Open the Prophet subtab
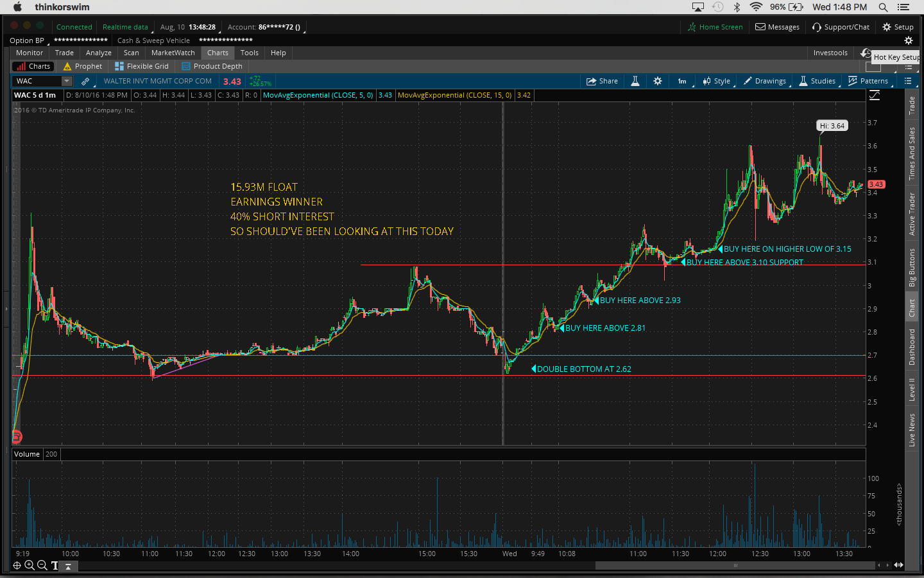924x578 pixels. pos(83,66)
